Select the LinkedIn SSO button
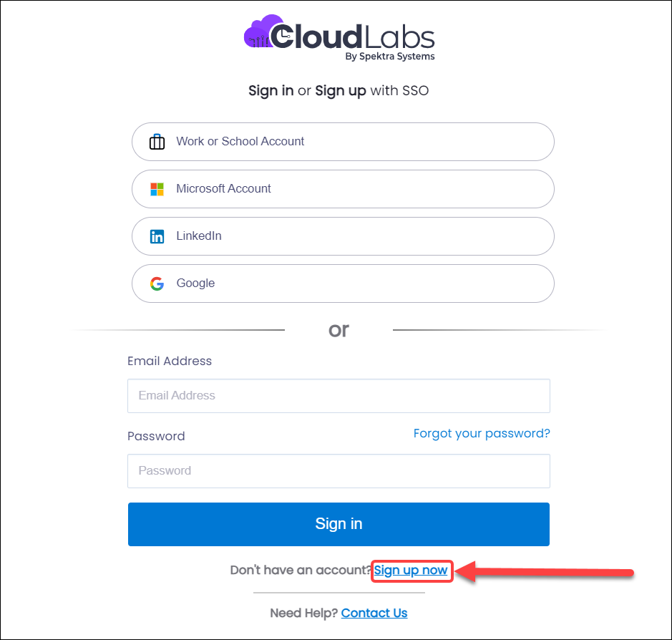Viewport: 672px width, 640px height. [x=343, y=236]
